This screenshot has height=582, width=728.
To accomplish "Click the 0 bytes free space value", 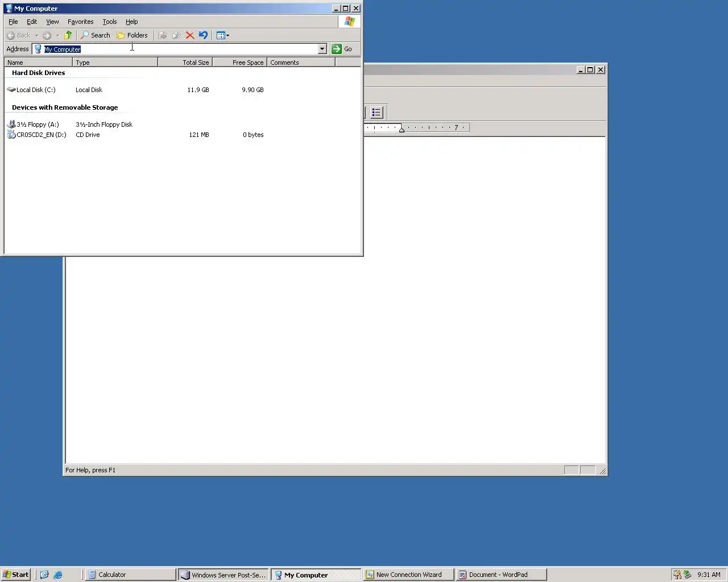I will point(253,135).
